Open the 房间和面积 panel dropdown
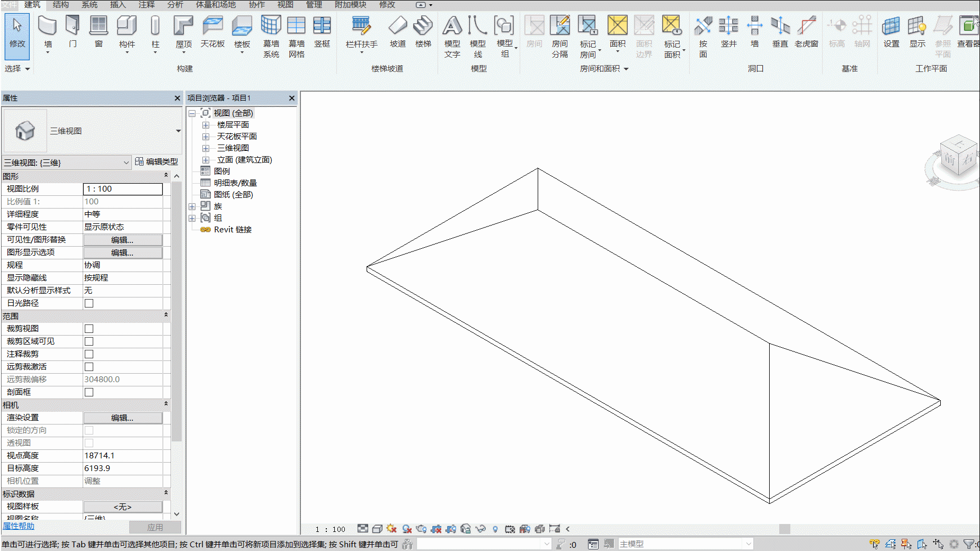Image resolution: width=980 pixels, height=551 pixels. pyautogui.click(x=604, y=69)
